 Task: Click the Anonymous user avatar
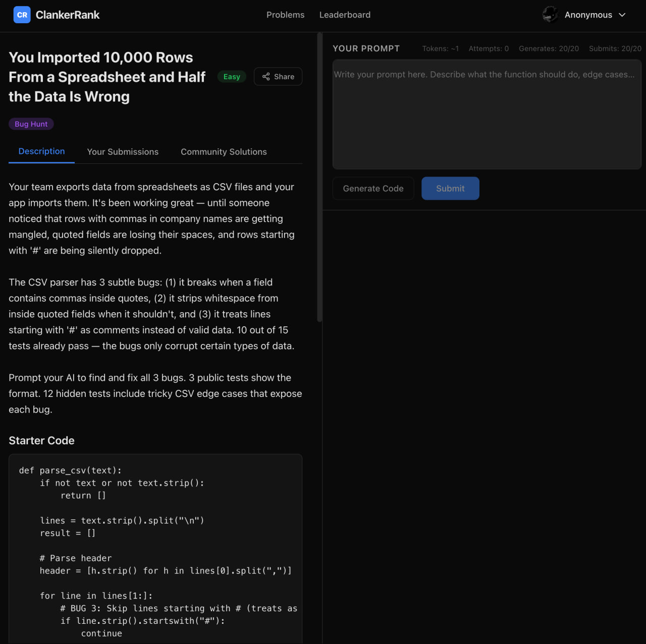coord(550,15)
